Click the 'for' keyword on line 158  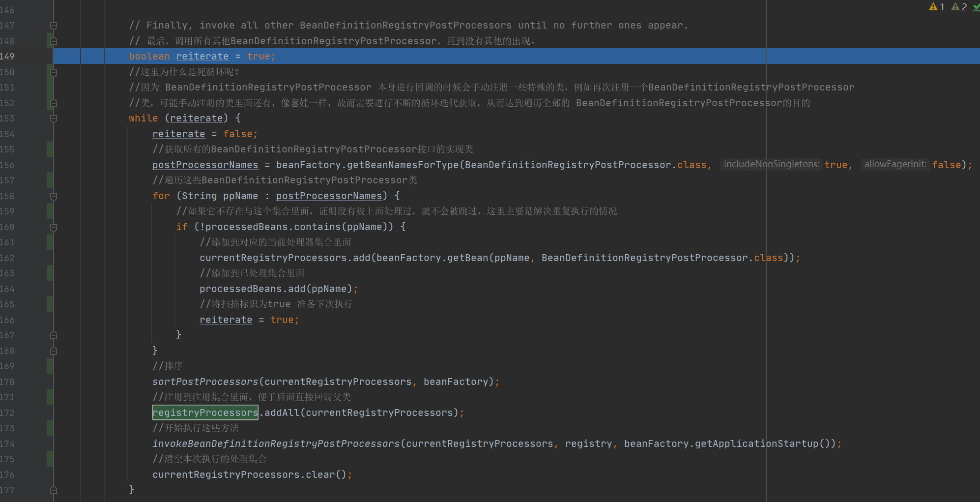click(x=161, y=196)
